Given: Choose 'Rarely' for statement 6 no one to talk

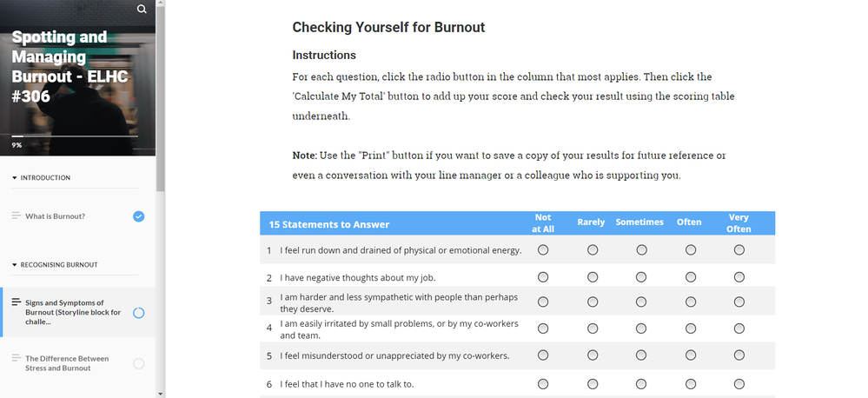Looking at the screenshot, I should pos(593,383).
